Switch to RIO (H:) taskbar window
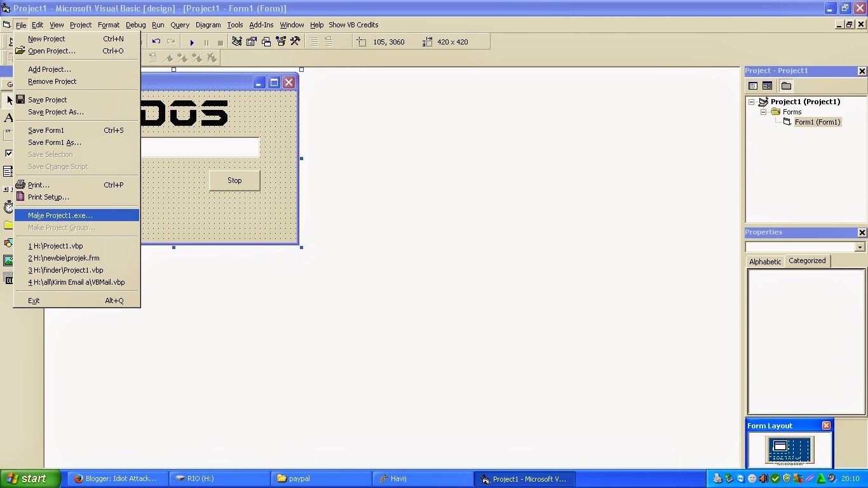The height and width of the screenshot is (488, 868). click(220, 478)
